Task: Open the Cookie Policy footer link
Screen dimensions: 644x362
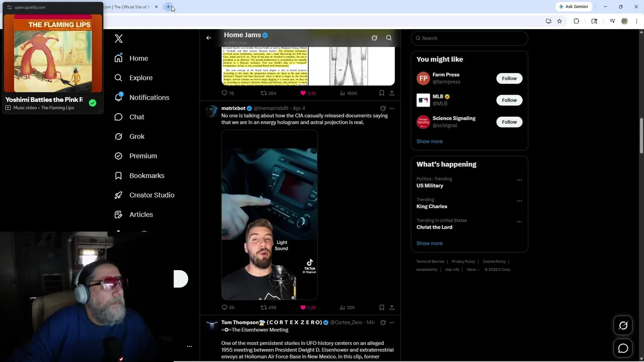Action: tap(494, 261)
